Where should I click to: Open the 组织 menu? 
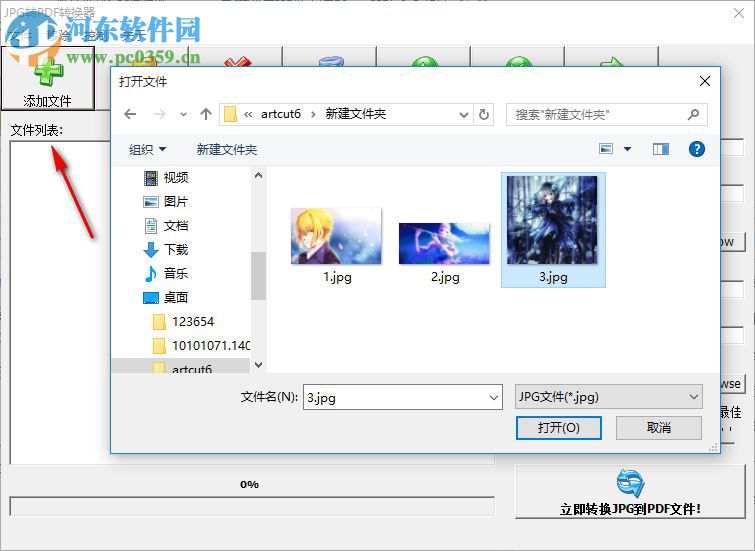[x=147, y=149]
